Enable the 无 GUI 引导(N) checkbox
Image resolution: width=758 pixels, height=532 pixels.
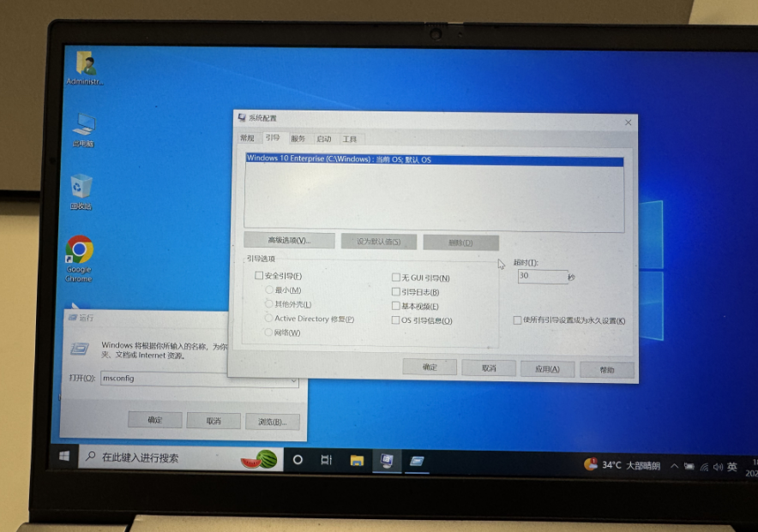[x=396, y=277]
